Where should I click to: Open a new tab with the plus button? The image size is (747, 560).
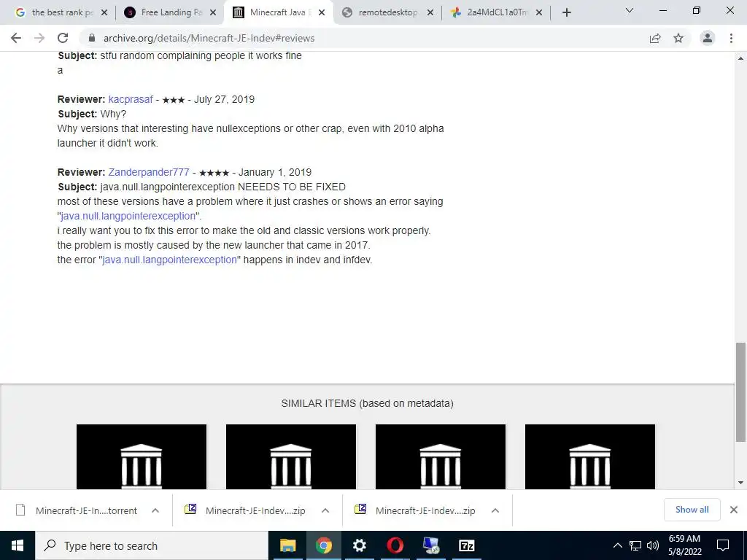point(566,12)
